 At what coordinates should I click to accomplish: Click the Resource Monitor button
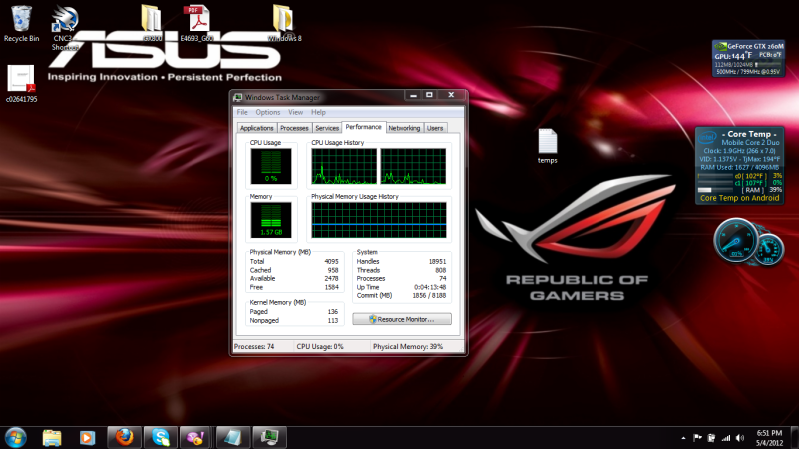(x=402, y=319)
